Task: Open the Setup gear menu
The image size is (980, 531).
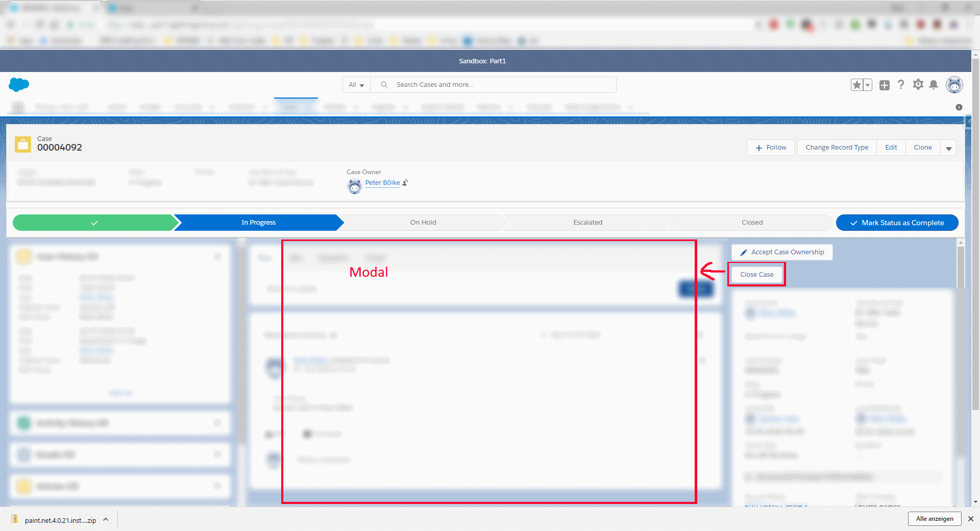Action: pyautogui.click(x=918, y=85)
